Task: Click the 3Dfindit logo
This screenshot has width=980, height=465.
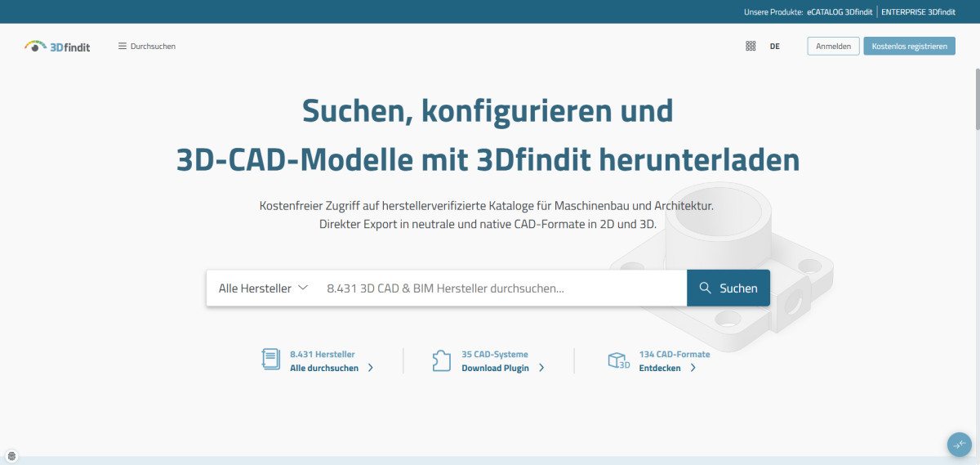Action: 57,47
